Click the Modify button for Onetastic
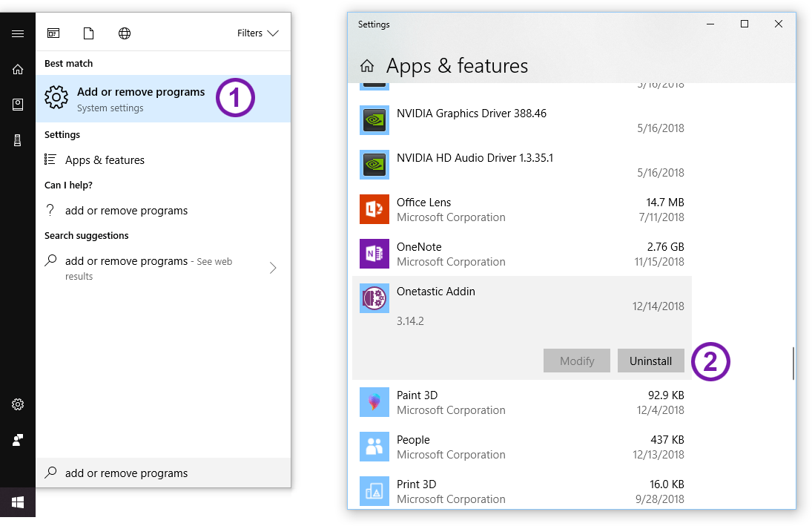 tap(576, 361)
